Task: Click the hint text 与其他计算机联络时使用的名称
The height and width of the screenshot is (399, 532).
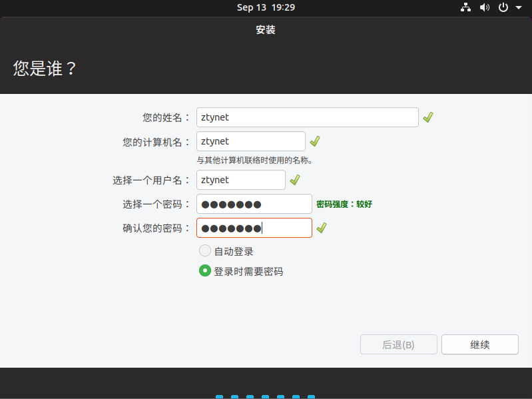Action: (254, 160)
